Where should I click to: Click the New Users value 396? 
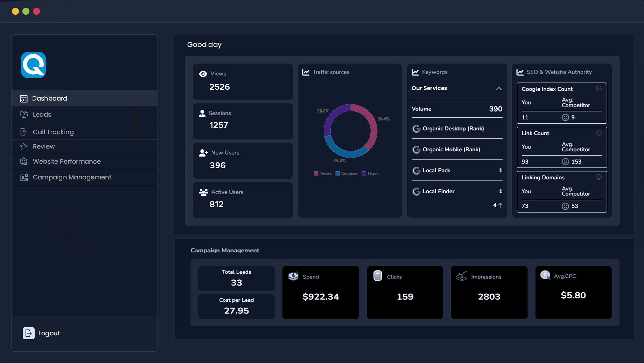click(218, 165)
